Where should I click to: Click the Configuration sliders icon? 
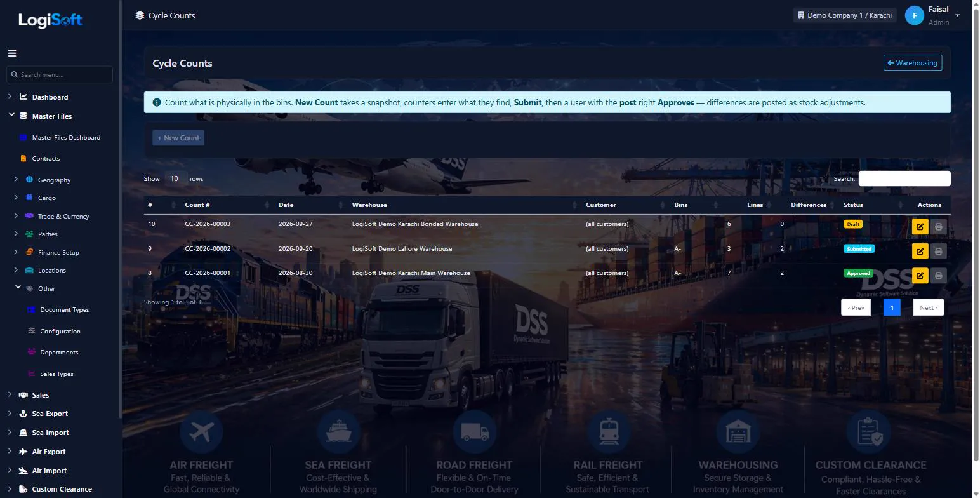(31, 331)
